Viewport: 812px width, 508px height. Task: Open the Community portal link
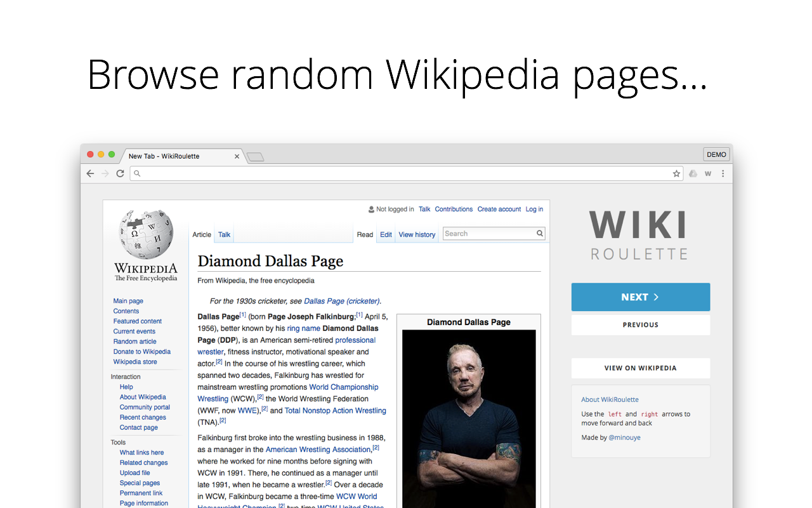tap(145, 407)
